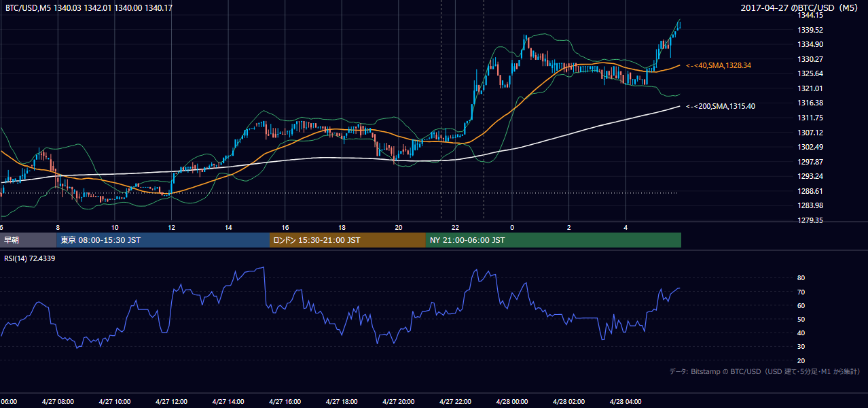Click the Bitstamp data source note
This screenshot has width=868, height=408.
pyautogui.click(x=765, y=371)
